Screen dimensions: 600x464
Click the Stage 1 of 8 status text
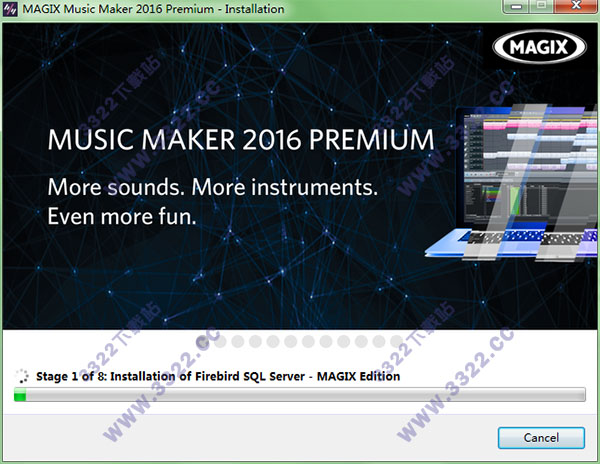(x=218, y=376)
